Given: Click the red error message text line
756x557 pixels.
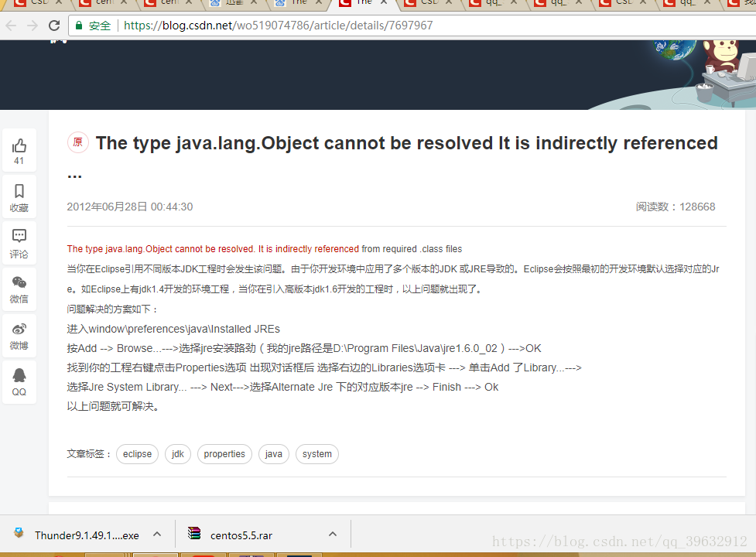Looking at the screenshot, I should [213, 249].
